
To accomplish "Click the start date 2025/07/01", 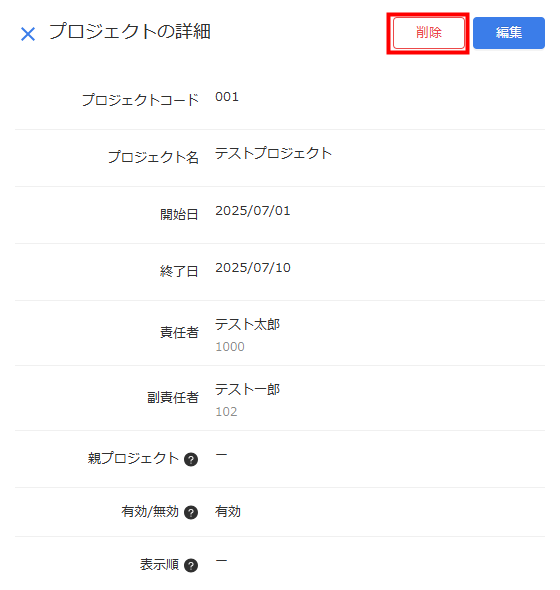I will (x=253, y=211).
